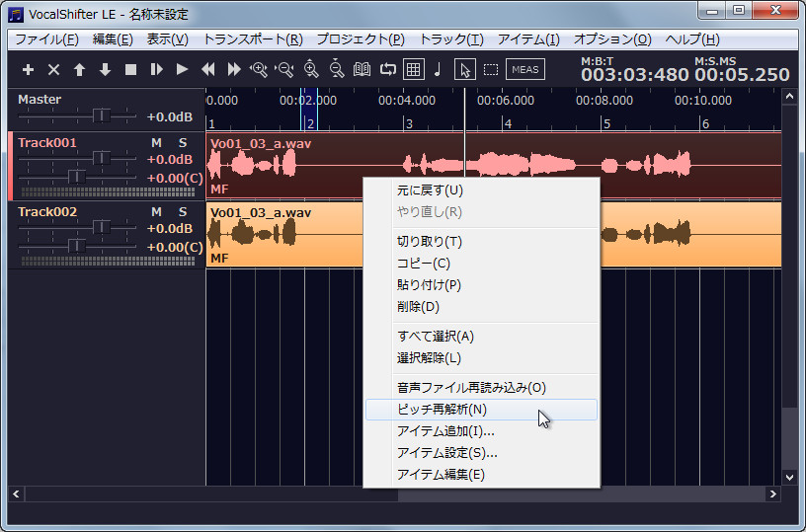Mute Track002 with M button
The width and height of the screenshot is (806, 532).
pyautogui.click(x=156, y=212)
